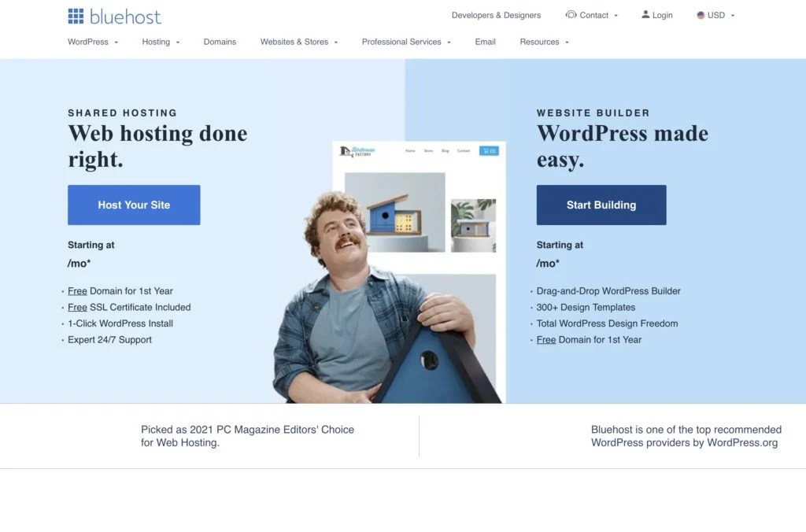Open the Hosting dropdown menu
806x532 pixels.
(x=156, y=42)
